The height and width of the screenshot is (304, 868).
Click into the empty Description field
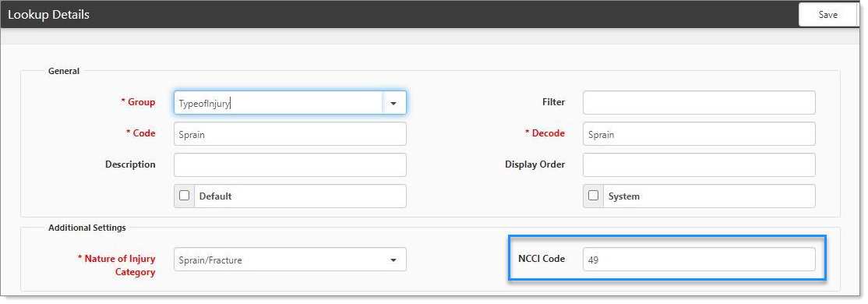(x=290, y=165)
